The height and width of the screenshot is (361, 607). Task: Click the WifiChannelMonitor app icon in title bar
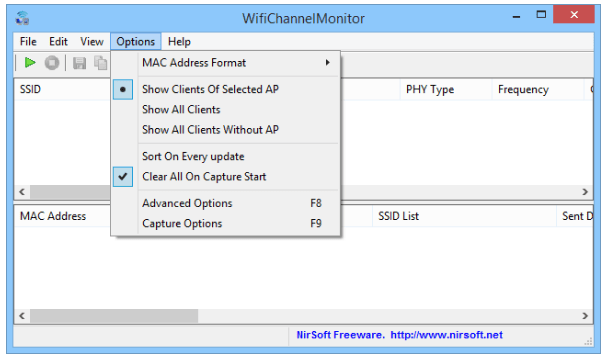tap(22, 18)
